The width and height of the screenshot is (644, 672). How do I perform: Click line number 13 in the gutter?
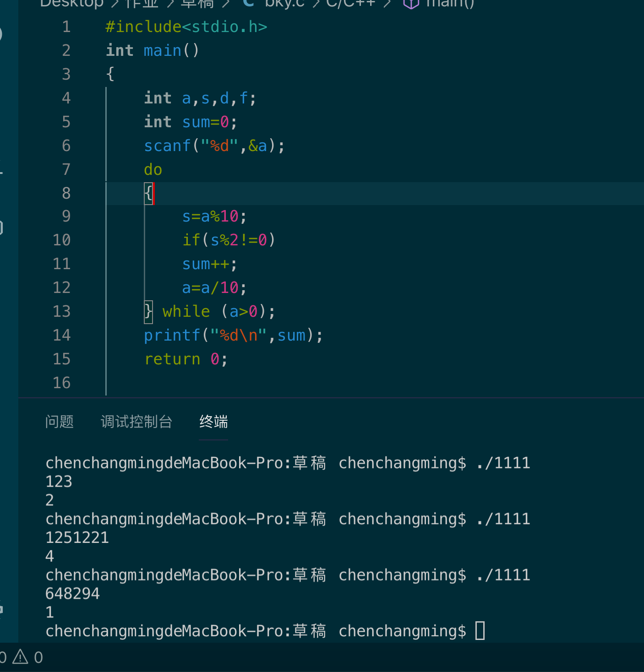click(61, 311)
